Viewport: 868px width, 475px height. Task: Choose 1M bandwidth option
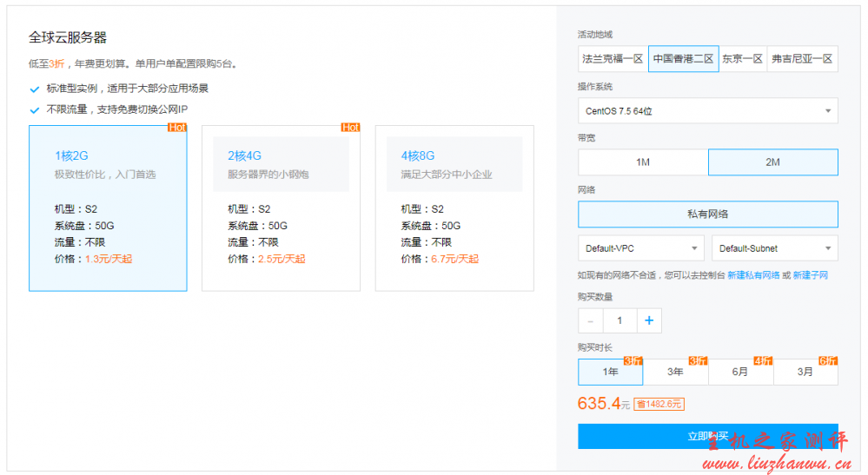click(643, 162)
